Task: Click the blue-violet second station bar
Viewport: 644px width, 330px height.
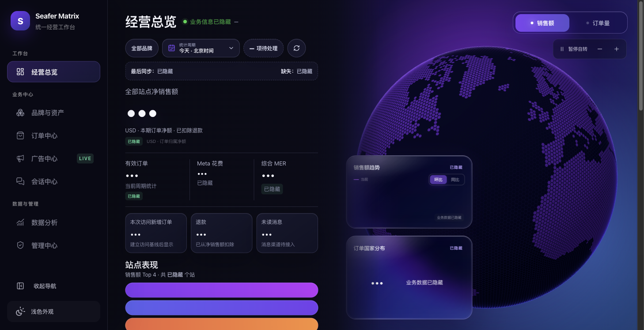Action: (222, 307)
